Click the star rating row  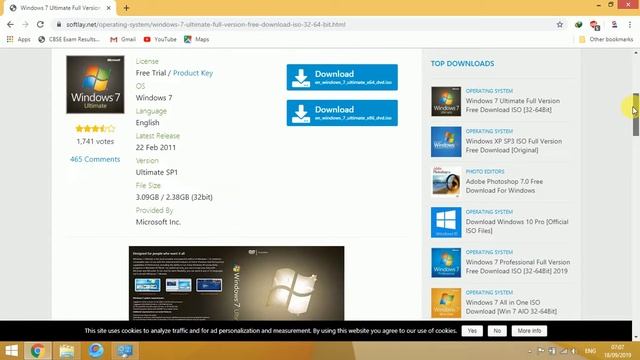pyautogui.click(x=95, y=129)
